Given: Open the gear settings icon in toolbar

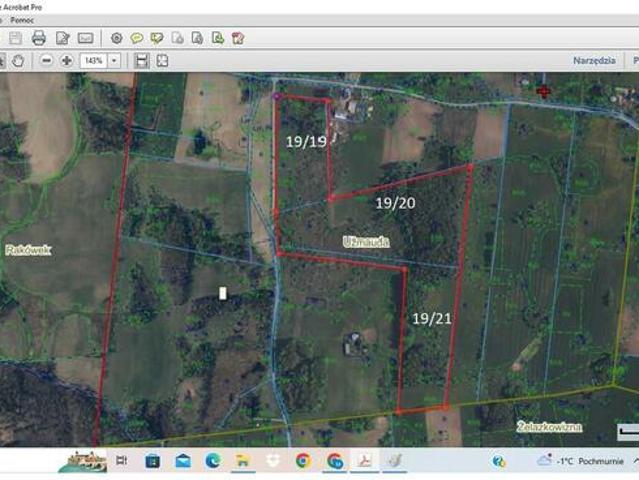Looking at the screenshot, I should click(x=116, y=38).
